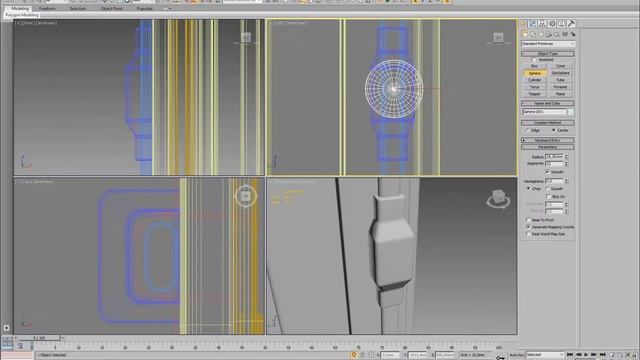640x360 pixels.
Task: Toggle Generate Mapping Coords checkbox
Action: (x=529, y=227)
